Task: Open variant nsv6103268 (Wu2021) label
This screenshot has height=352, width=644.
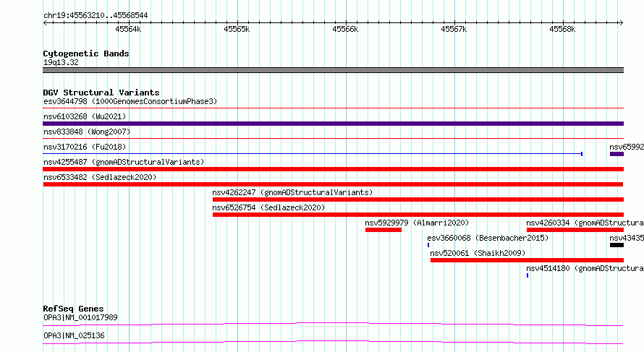Action: coord(85,116)
